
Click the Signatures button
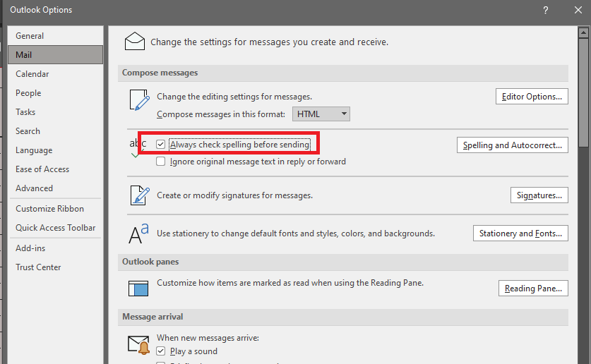pos(539,195)
